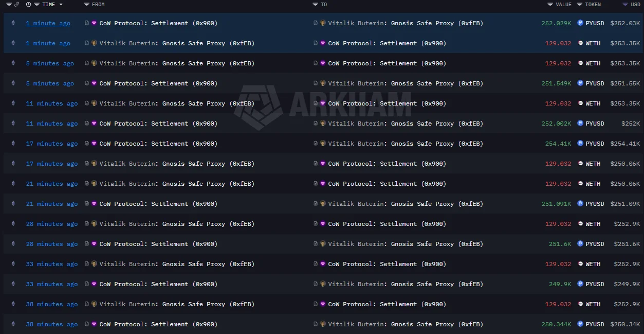This screenshot has height=334, width=644.
Task: Open the TOKEN column filter icon
Action: click(x=580, y=5)
